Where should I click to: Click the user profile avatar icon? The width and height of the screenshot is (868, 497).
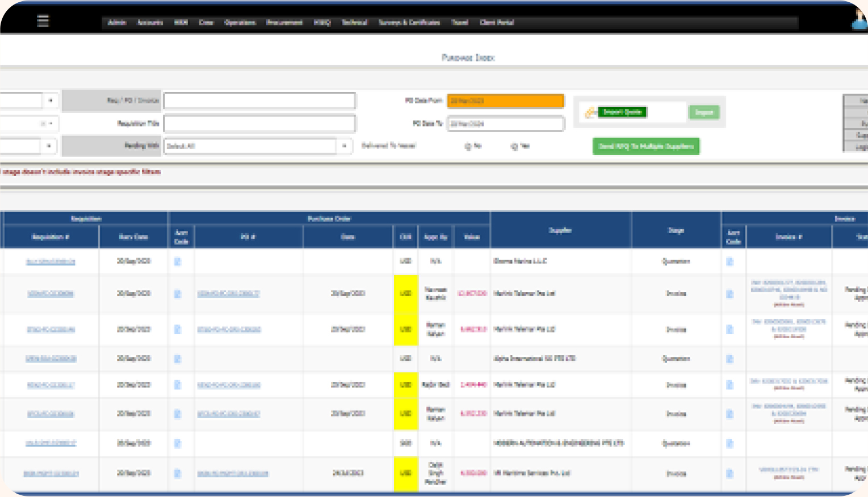859,20
